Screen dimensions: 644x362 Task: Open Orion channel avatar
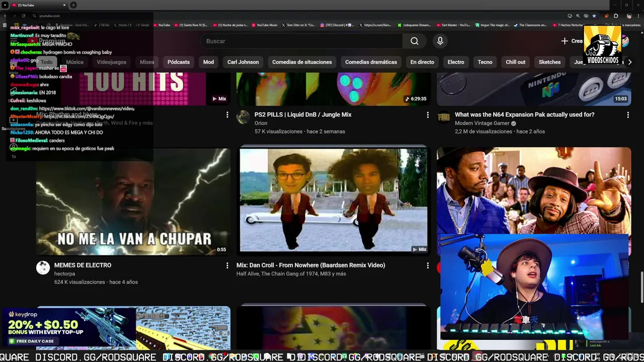[243, 118]
